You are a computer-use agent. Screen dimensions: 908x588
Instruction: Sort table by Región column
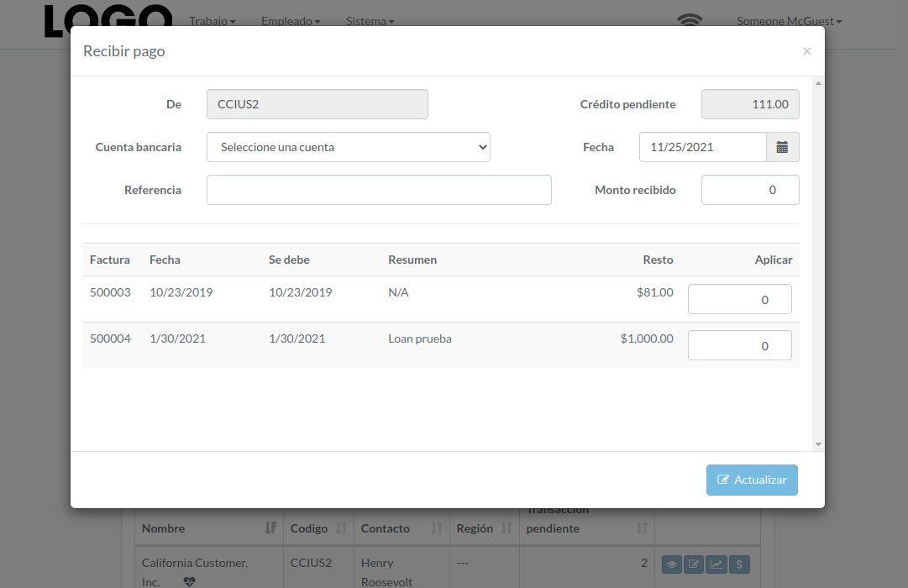pyautogui.click(x=506, y=528)
